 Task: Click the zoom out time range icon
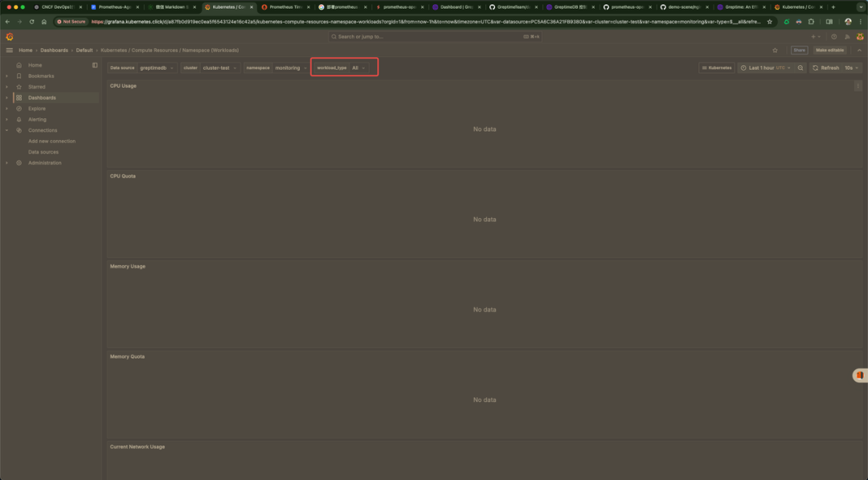tap(800, 68)
